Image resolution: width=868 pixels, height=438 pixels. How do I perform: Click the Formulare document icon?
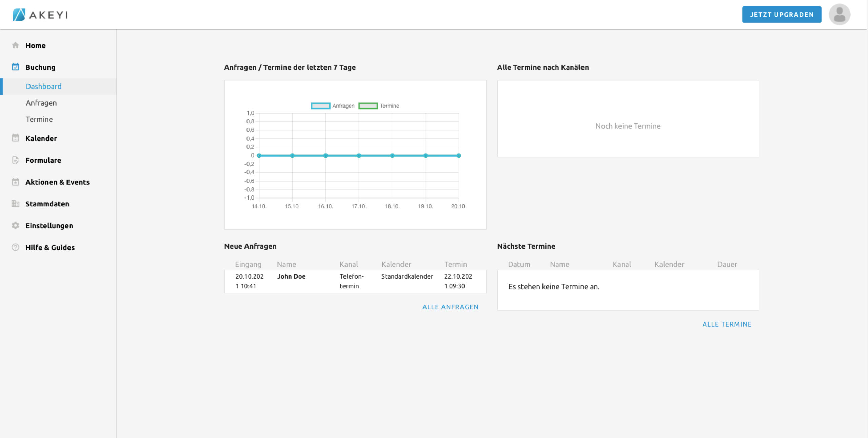click(15, 160)
